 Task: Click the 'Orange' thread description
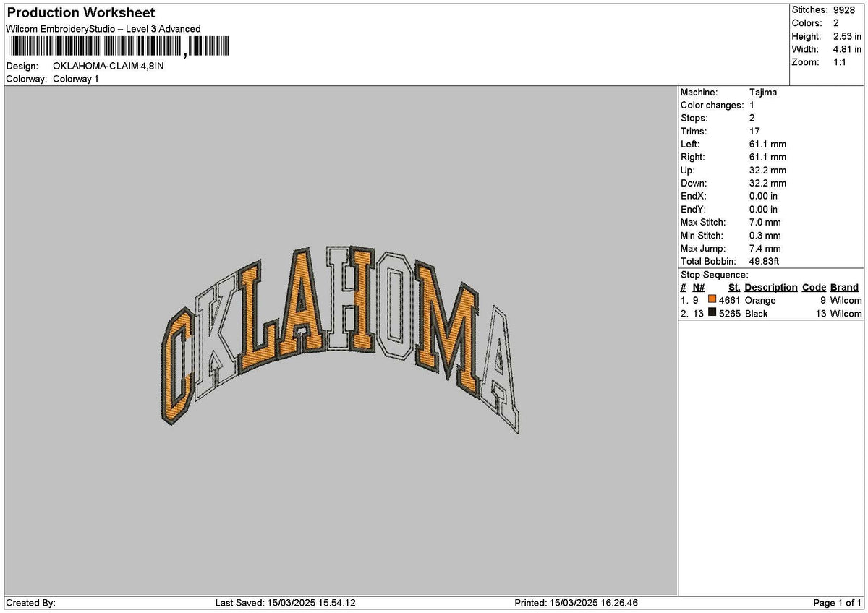[760, 301]
